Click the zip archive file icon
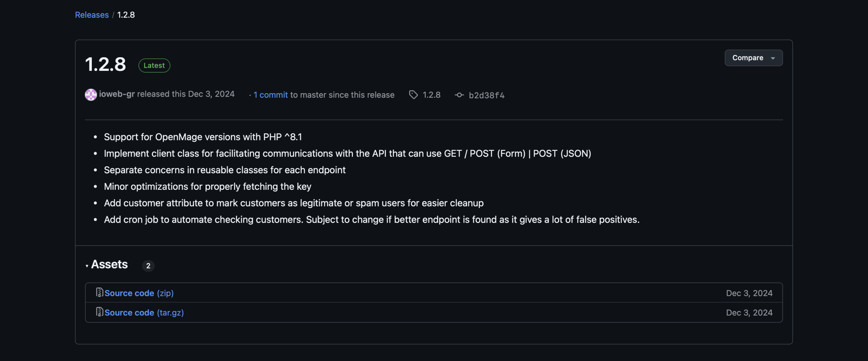Screen dimensions: 868x361 pos(99,293)
